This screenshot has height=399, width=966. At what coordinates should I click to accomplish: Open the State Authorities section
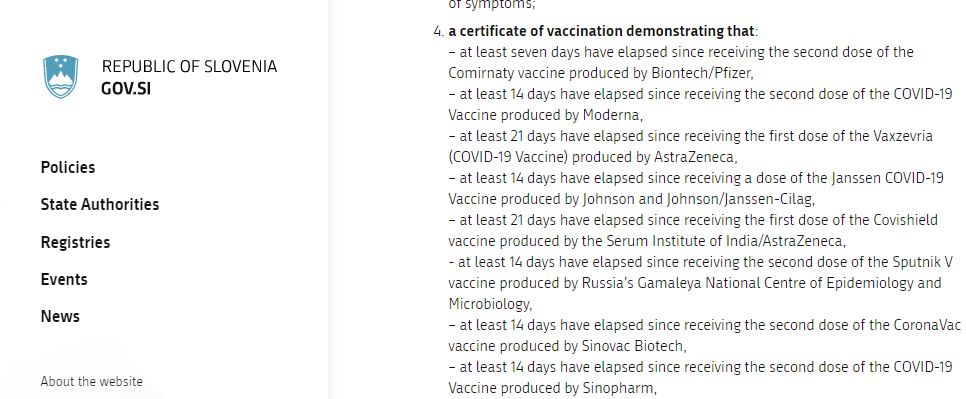(100, 204)
